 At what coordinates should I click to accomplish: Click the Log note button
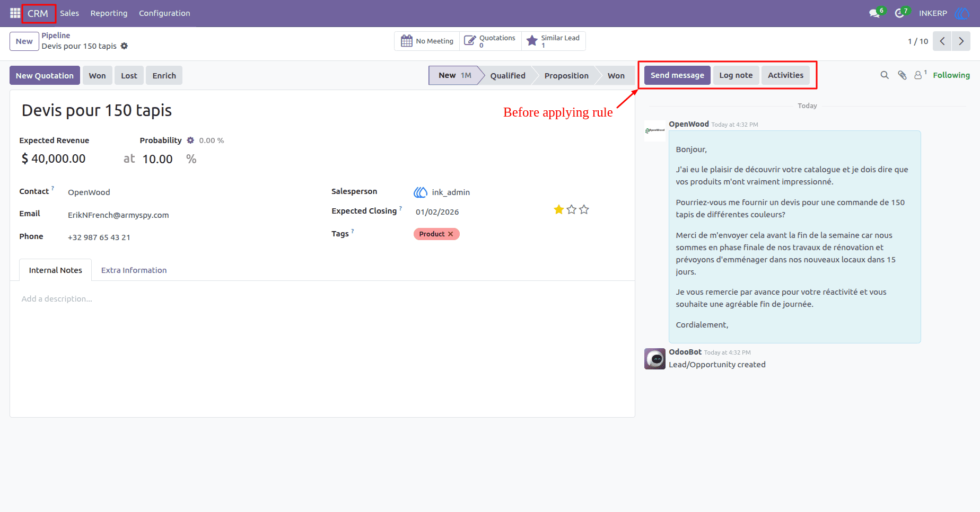point(736,75)
